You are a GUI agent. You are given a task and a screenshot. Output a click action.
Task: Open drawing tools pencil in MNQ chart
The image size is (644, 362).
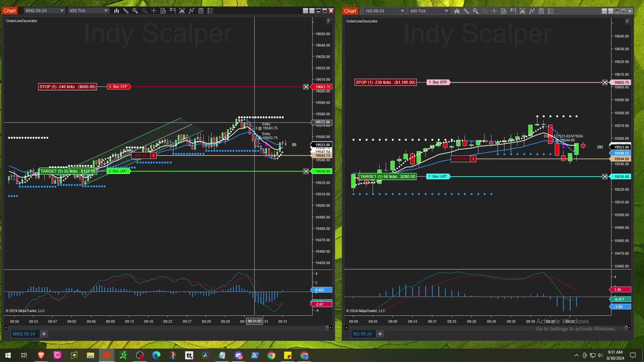click(126, 11)
